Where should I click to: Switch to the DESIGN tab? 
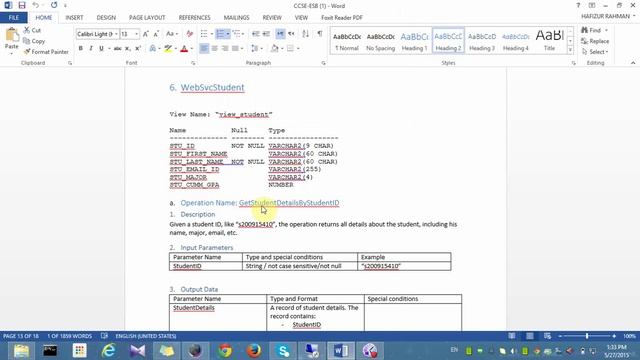pos(106,18)
